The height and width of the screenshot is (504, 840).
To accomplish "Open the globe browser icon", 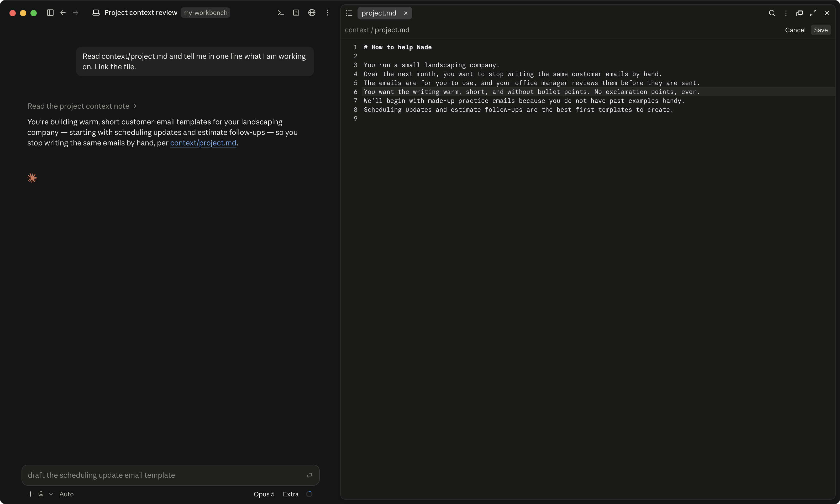I will coord(312,13).
